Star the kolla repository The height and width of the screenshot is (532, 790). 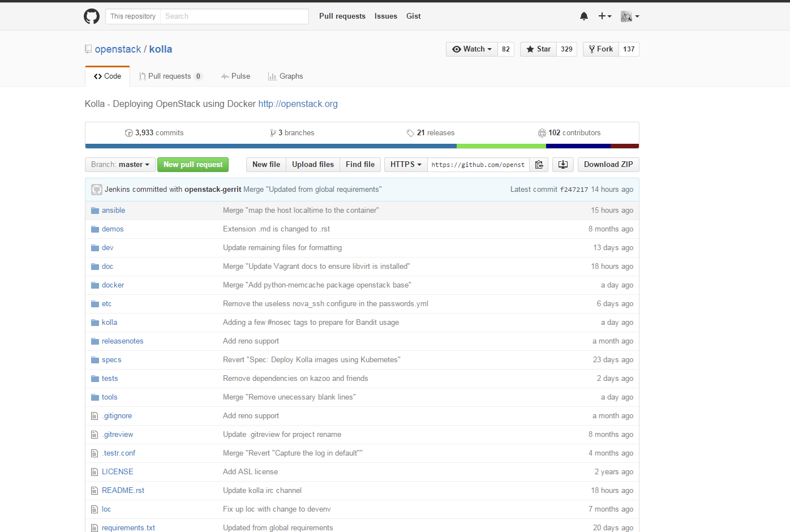[x=538, y=49]
